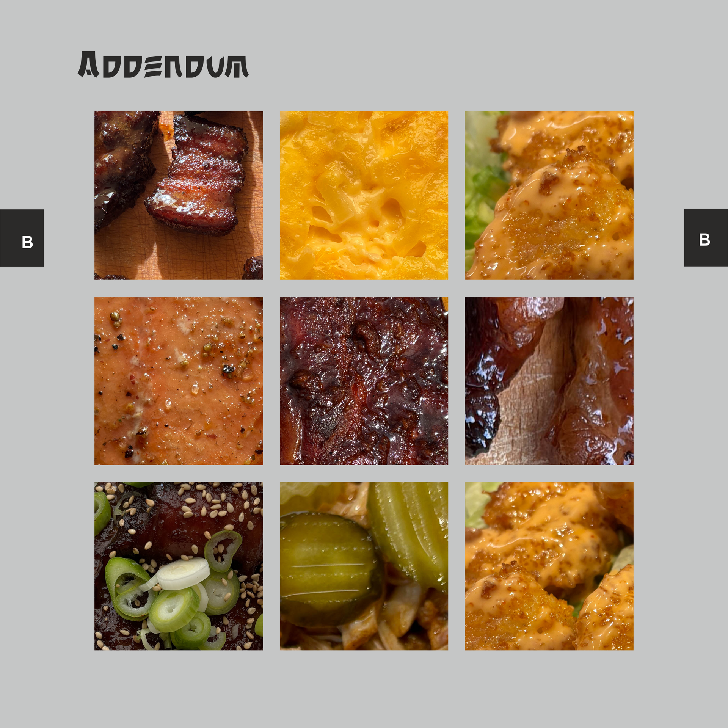
Task: Click the 'Addendum' heading text
Action: (x=163, y=64)
